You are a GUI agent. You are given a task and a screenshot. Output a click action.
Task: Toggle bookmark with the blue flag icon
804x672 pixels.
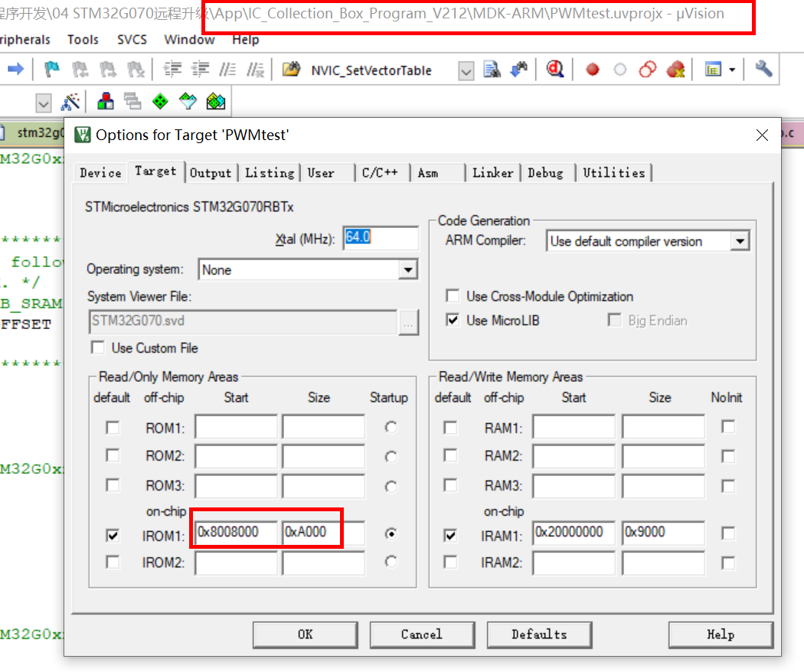pyautogui.click(x=52, y=69)
